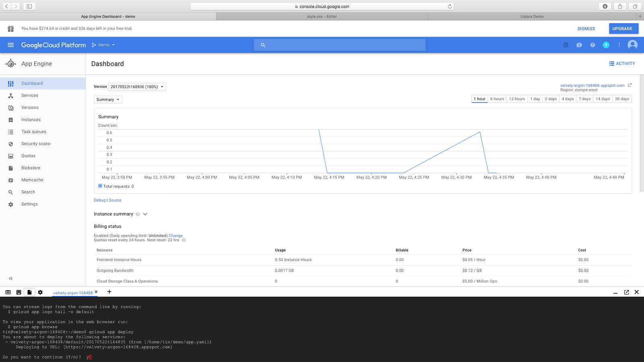Pop out Cloud Shell into new window
This screenshot has width=644, height=362.
tap(626, 292)
